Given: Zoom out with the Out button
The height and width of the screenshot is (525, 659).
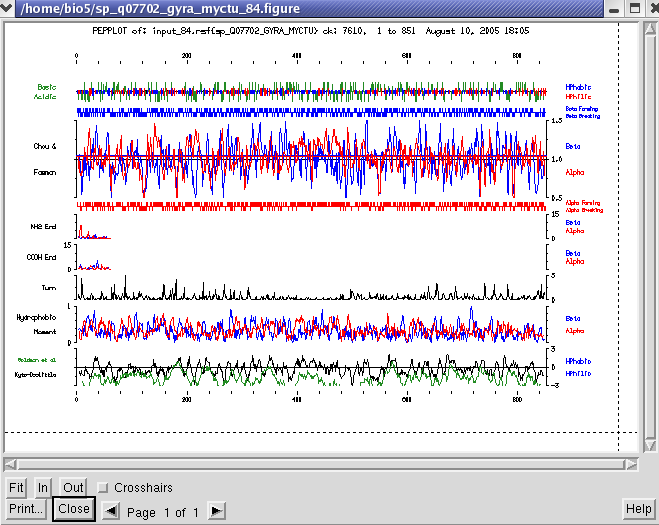Looking at the screenshot, I should pyautogui.click(x=73, y=488).
